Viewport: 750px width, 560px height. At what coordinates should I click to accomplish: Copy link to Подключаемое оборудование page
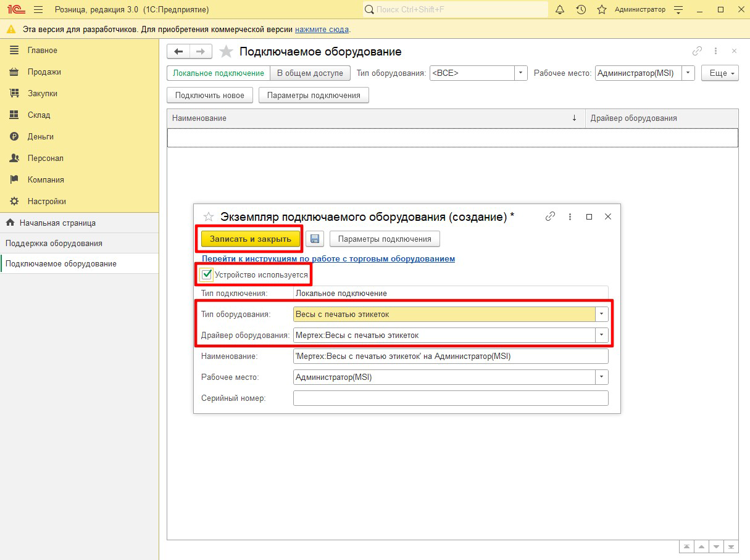pos(698,51)
